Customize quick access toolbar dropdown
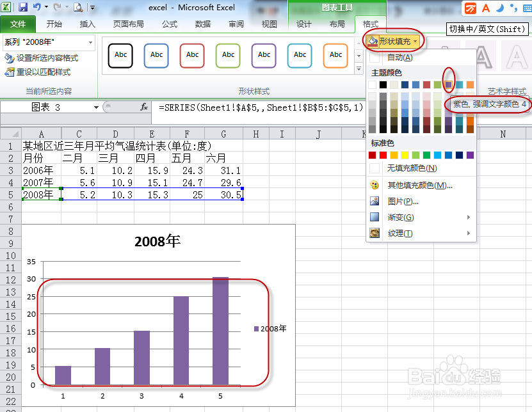 point(92,8)
